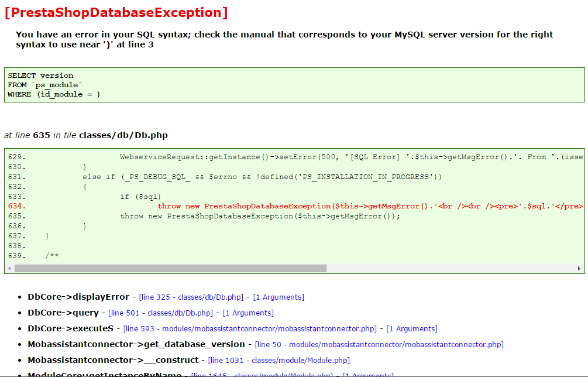588x377 pixels.
Task: Open Mobassistantconnector __construct line 1031 link
Action: (278, 360)
